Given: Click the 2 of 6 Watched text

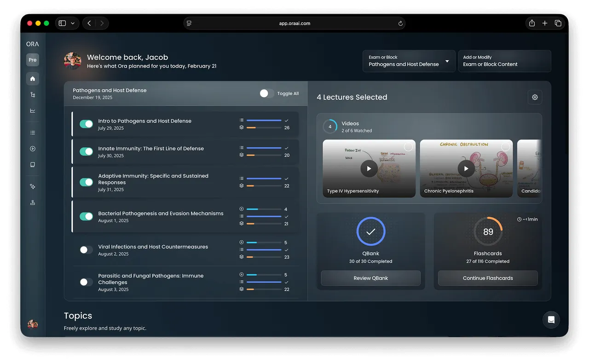Looking at the screenshot, I should point(357,131).
